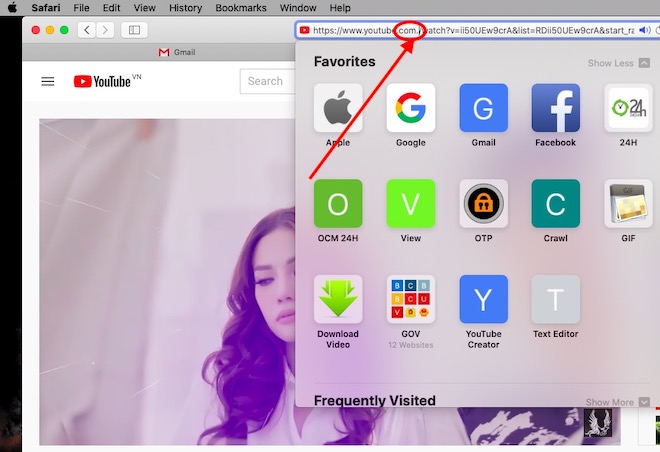This screenshot has width=660, height=452.
Task: Open the OTP padlock favorite
Action: click(x=483, y=204)
